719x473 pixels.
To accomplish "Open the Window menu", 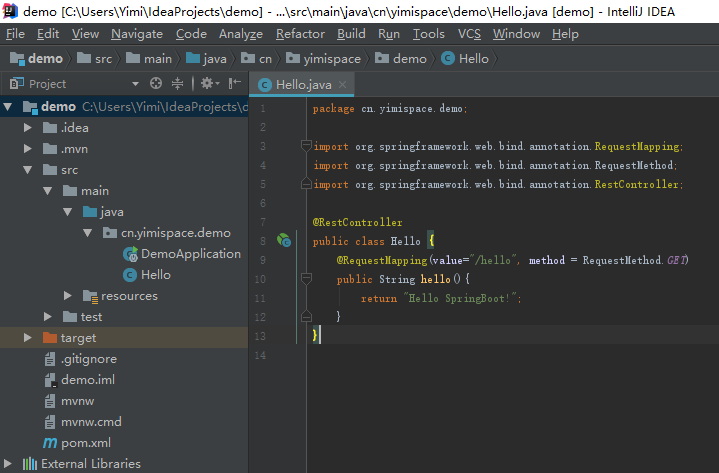I will (x=516, y=34).
